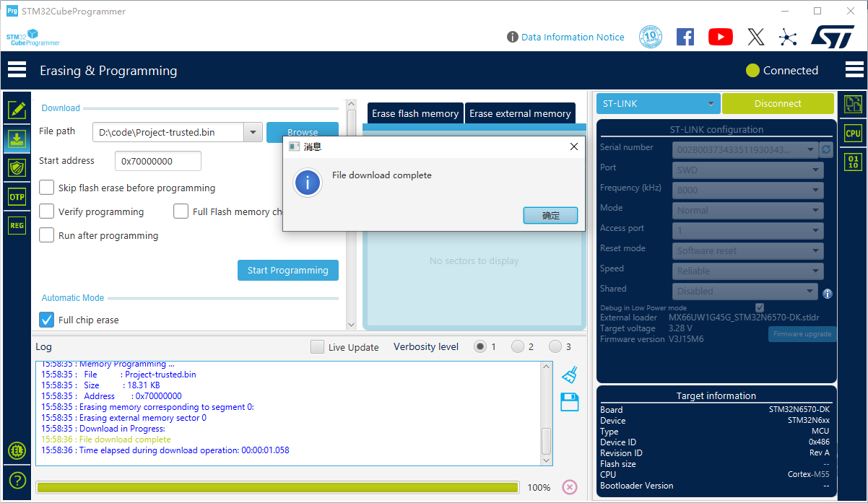Click the STM32CubeProgrammer logo
868x503 pixels.
(32, 38)
